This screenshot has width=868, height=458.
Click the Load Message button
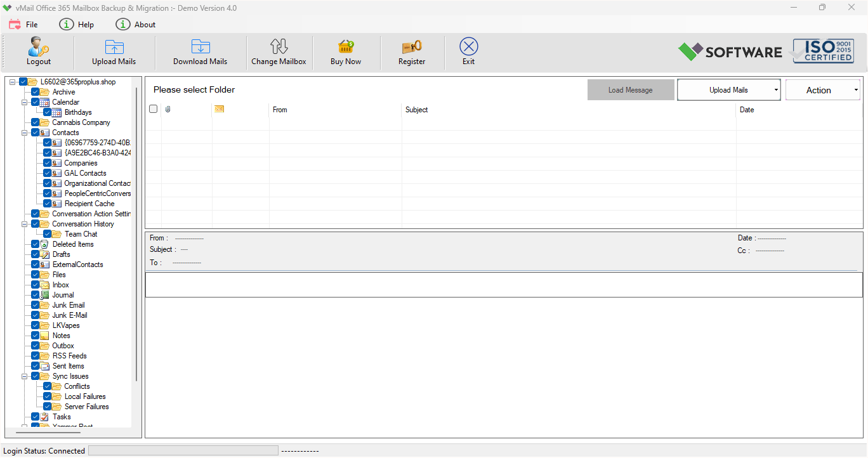coord(631,90)
